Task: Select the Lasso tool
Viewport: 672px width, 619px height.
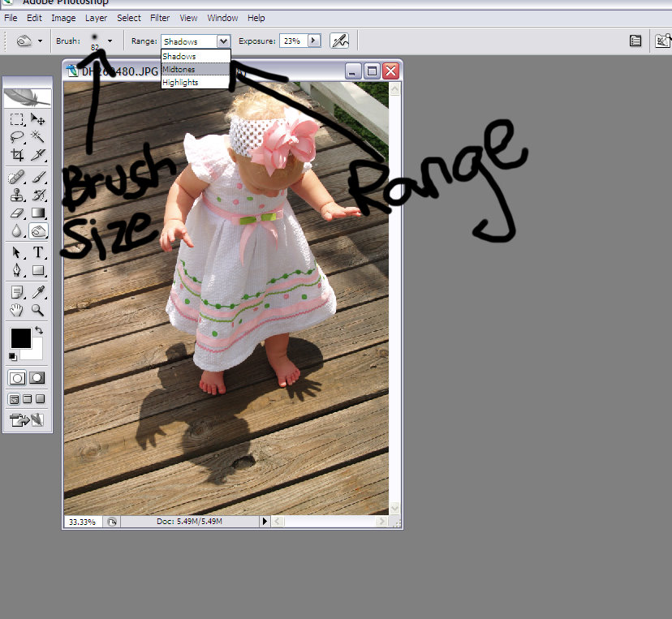Action: coord(17,137)
